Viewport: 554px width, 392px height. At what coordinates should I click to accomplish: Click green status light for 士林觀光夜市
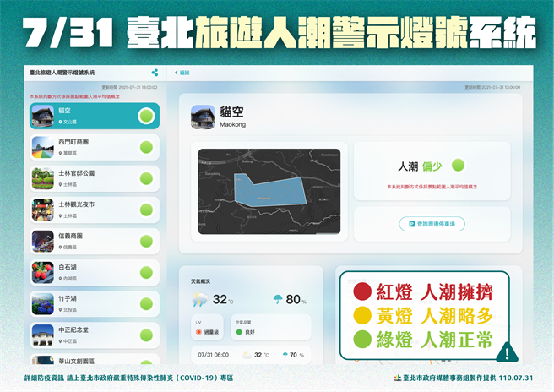(x=146, y=210)
